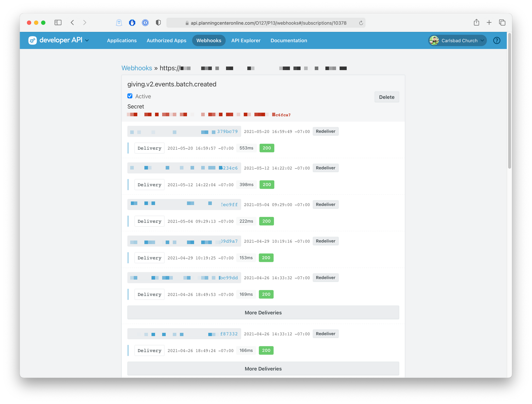532x404 pixels.
Task: Uncheck the Active checkbox
Action: coord(130,96)
